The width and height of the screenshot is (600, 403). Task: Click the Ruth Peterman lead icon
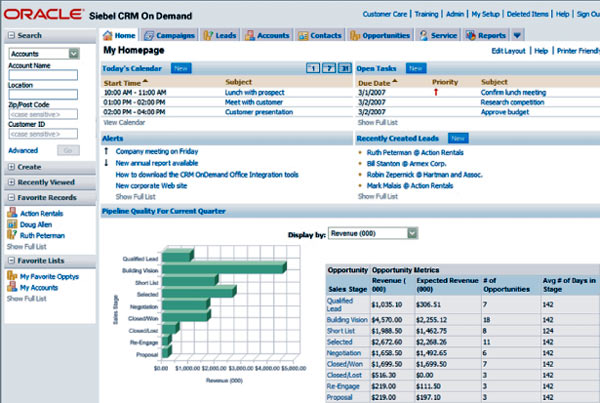[x=12, y=235]
